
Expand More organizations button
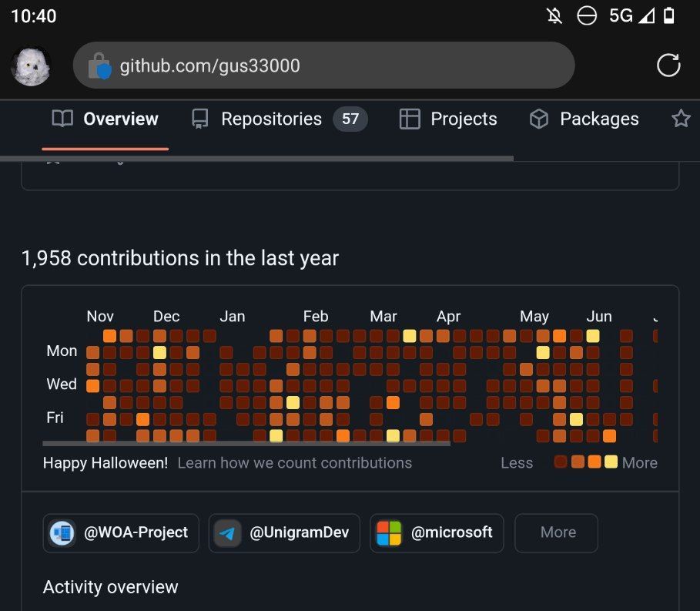(x=557, y=533)
